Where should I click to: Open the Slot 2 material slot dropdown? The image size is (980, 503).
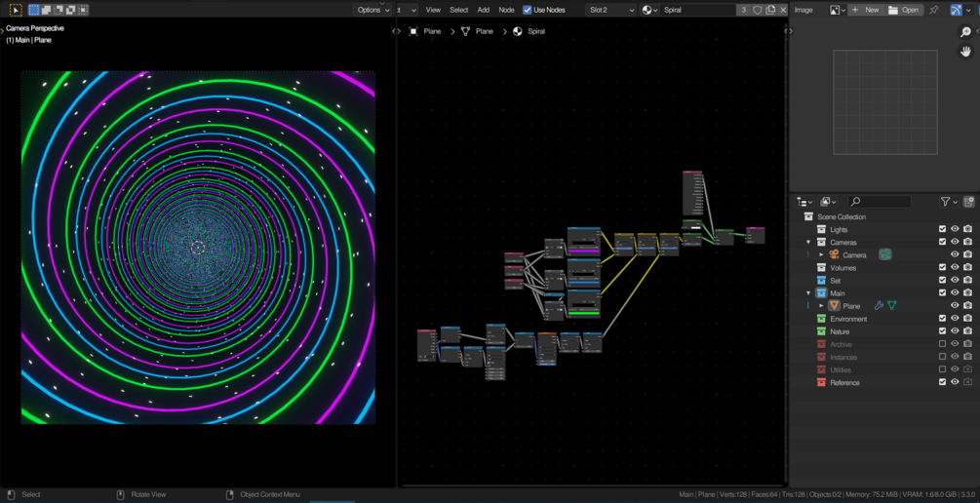pyautogui.click(x=610, y=10)
